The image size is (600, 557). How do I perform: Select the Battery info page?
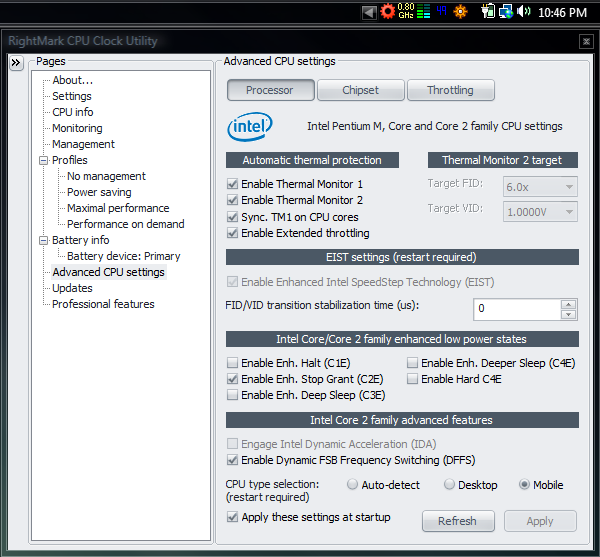[x=81, y=240]
